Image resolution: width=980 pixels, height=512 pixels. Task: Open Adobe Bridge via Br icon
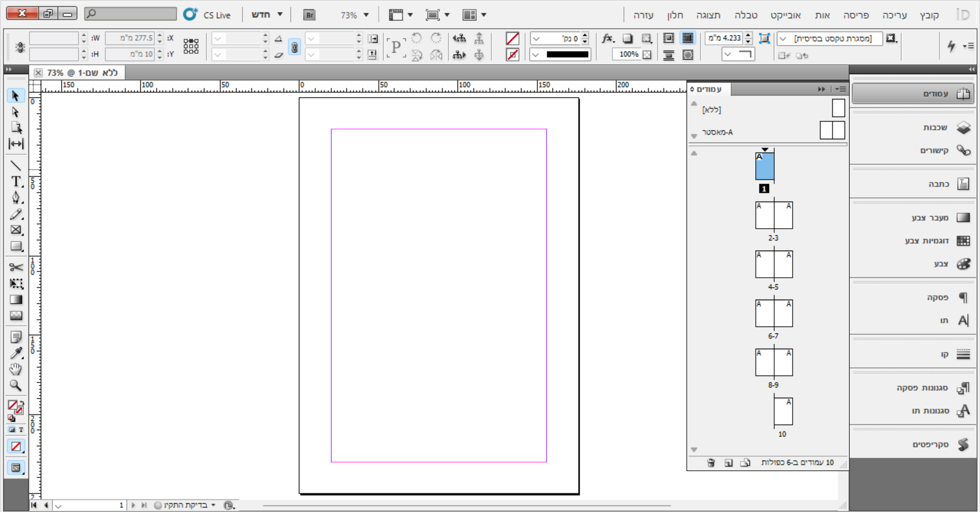tap(309, 15)
